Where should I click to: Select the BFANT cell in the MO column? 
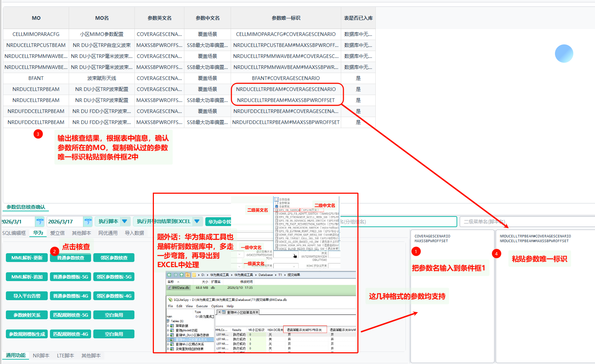[36, 78]
